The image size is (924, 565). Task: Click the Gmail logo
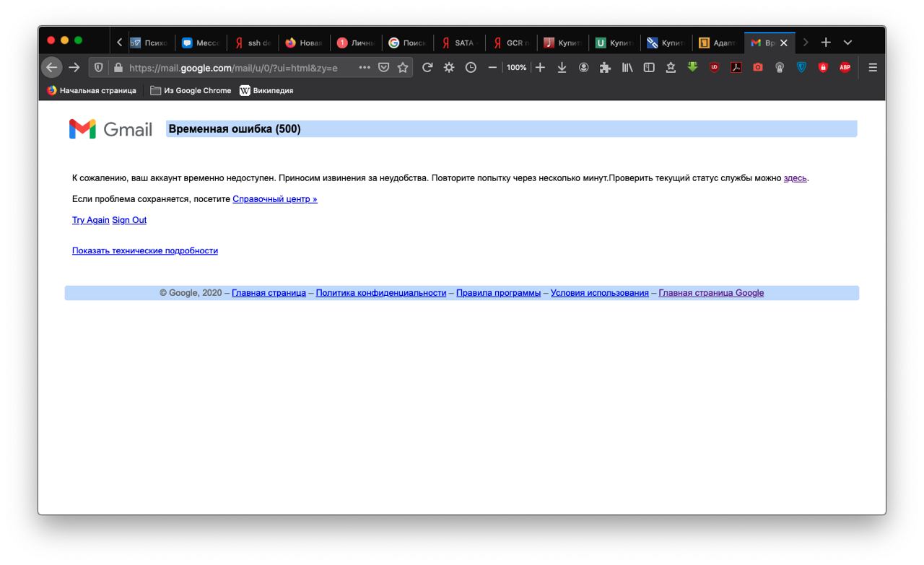(x=110, y=129)
